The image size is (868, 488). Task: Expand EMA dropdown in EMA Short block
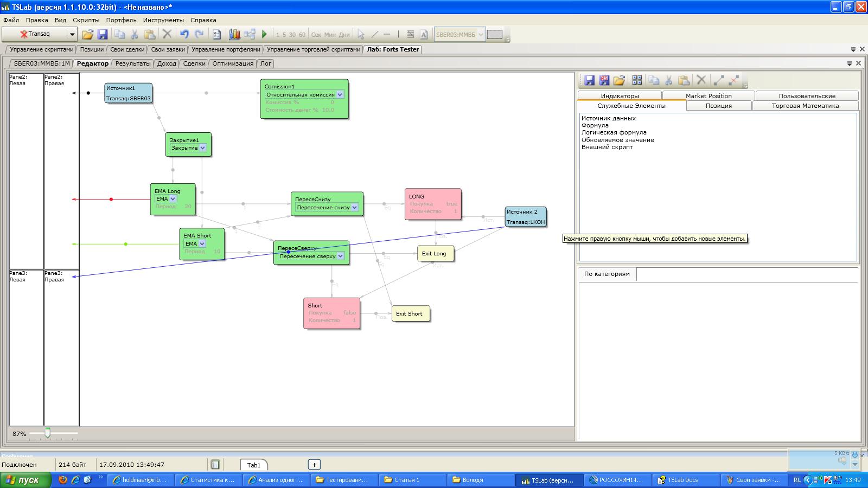coord(202,244)
